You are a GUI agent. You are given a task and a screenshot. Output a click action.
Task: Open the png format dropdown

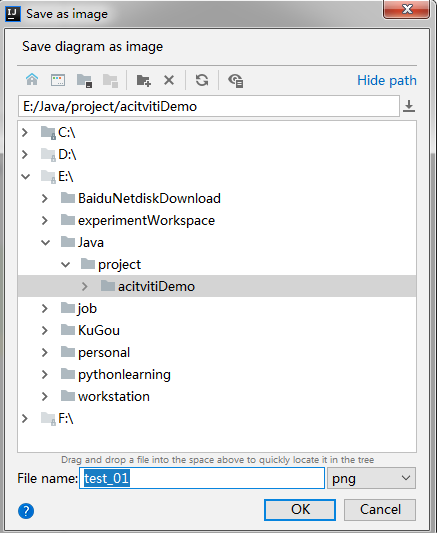tap(371, 478)
